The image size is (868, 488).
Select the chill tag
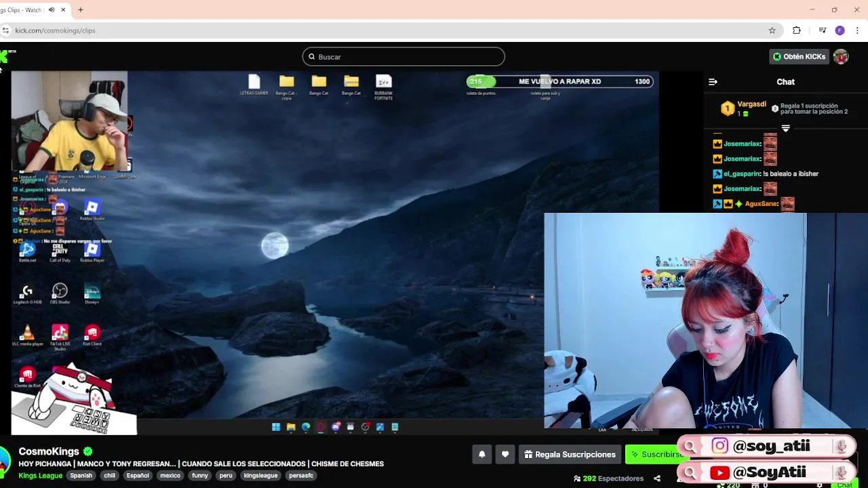coord(109,475)
